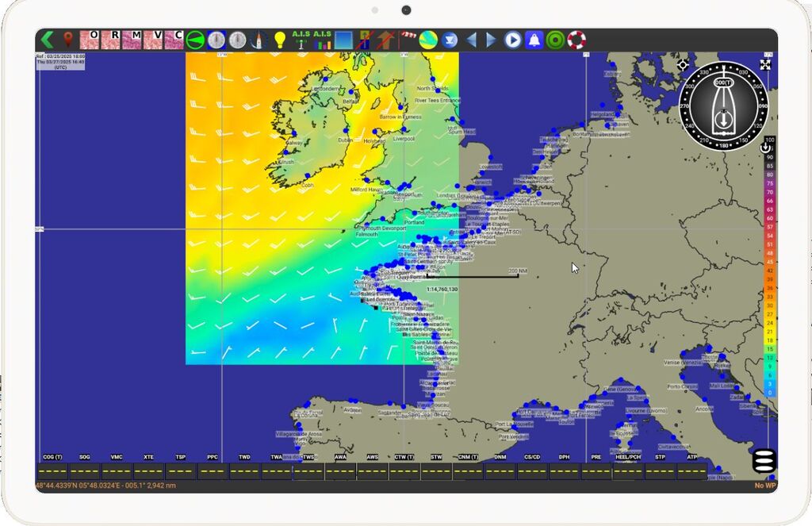This screenshot has height=526, width=812.
Task: Select the chart layer thumbnail labeled C
Action: tap(174, 40)
